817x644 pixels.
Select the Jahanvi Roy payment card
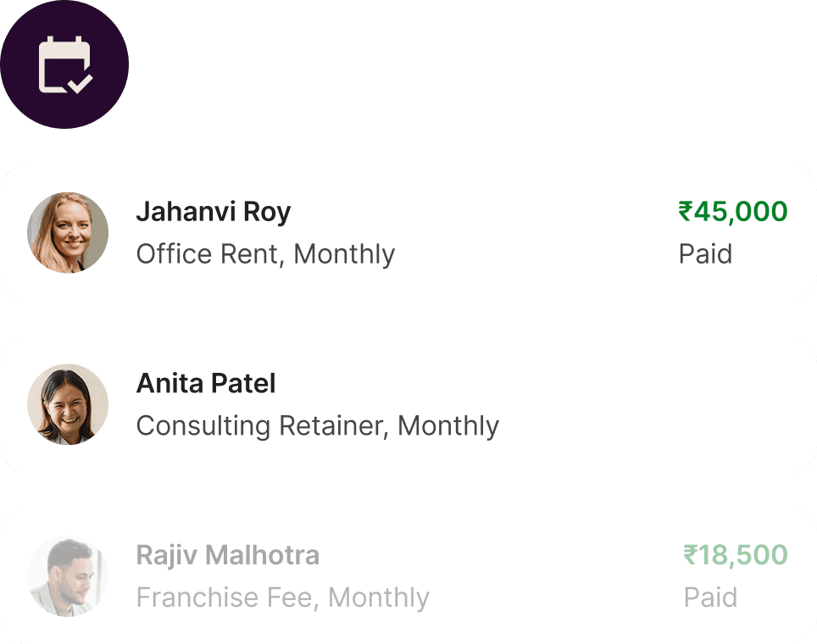point(509,232)
